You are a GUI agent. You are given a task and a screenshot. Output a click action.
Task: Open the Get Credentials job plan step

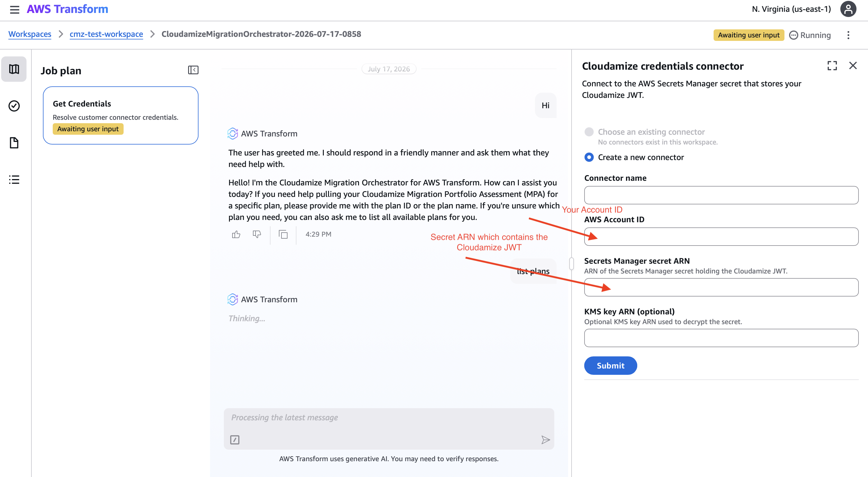pyautogui.click(x=121, y=115)
